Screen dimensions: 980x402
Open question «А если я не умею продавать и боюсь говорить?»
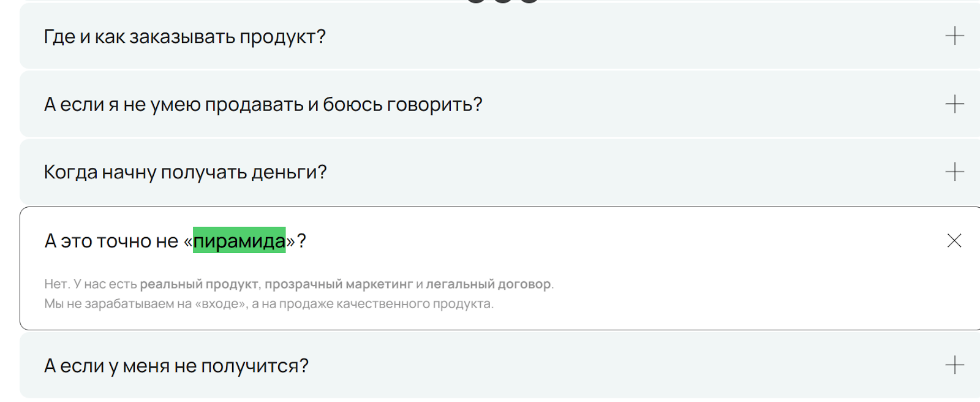tap(263, 105)
